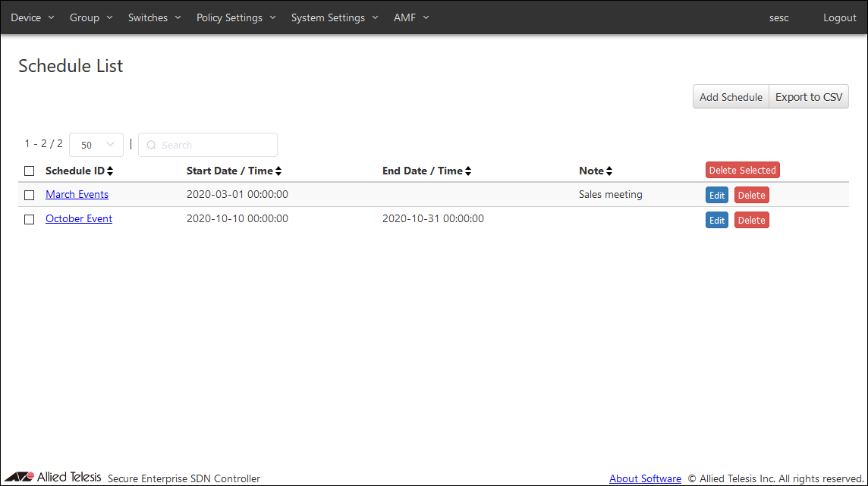Select the October Event row checkbox
Image resolution: width=868 pixels, height=486 pixels.
click(30, 219)
